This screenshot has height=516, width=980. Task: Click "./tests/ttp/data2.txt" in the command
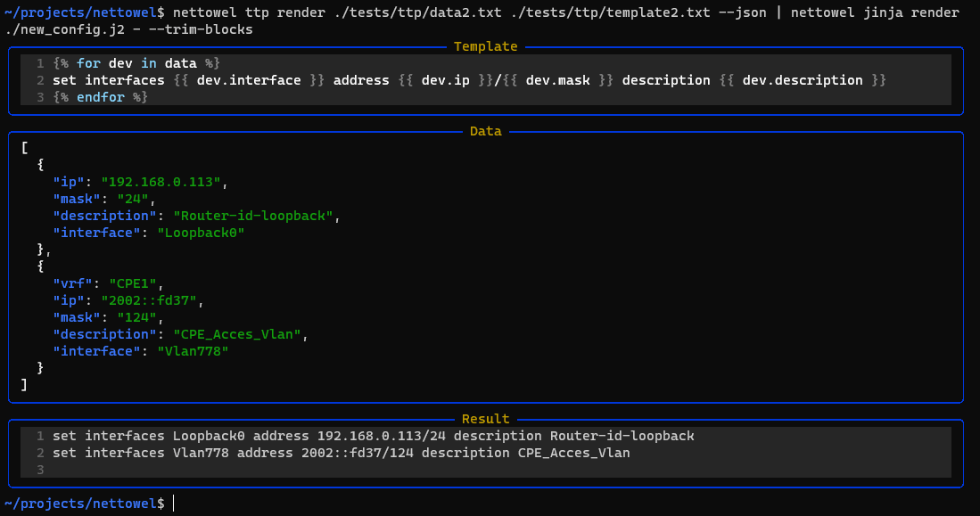pyautogui.click(x=417, y=12)
